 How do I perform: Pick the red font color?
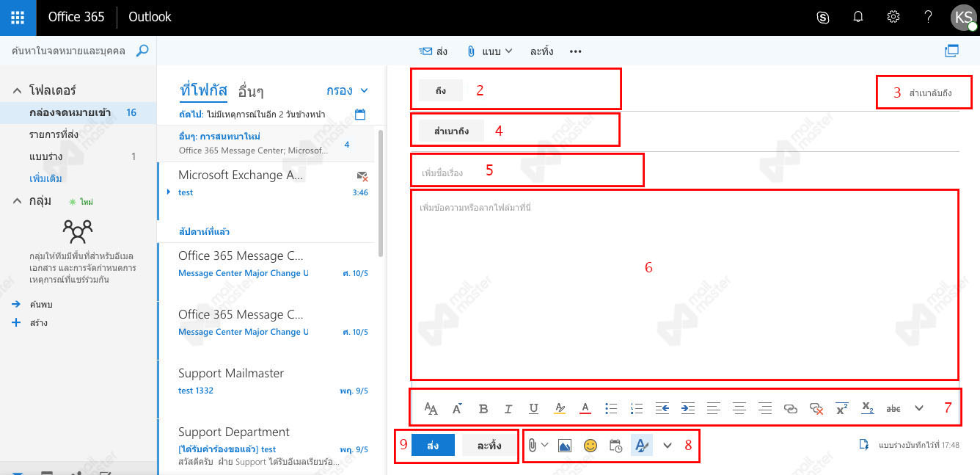pyautogui.click(x=585, y=409)
